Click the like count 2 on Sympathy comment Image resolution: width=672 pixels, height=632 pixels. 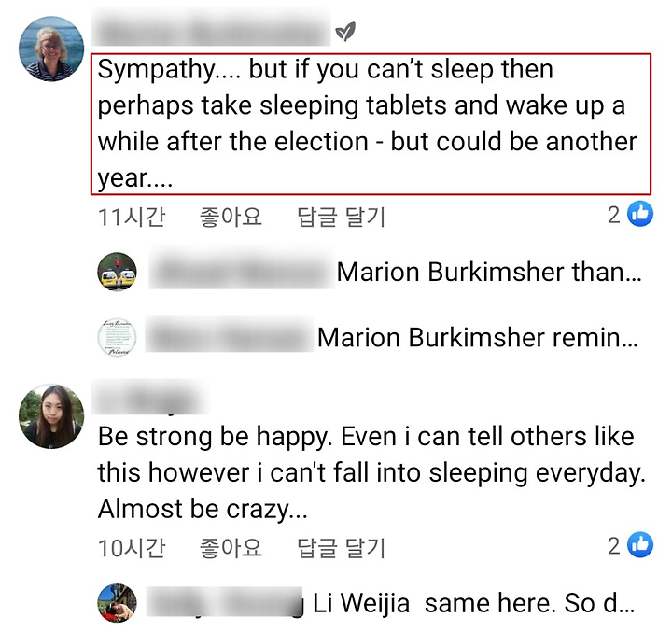614,215
